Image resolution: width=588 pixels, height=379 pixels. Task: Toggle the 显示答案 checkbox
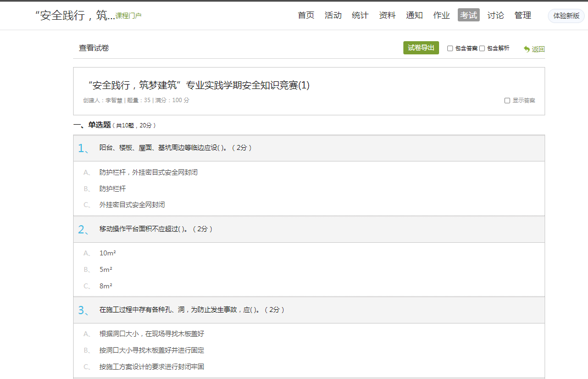(507, 101)
